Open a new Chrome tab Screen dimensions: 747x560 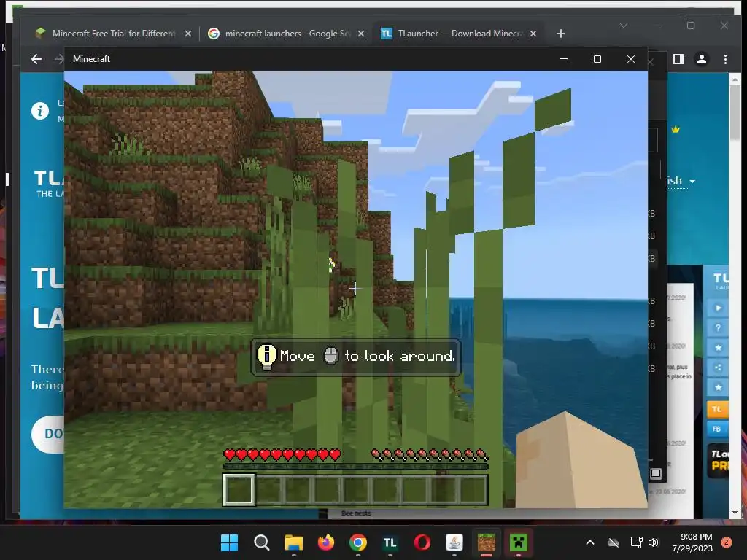click(561, 34)
